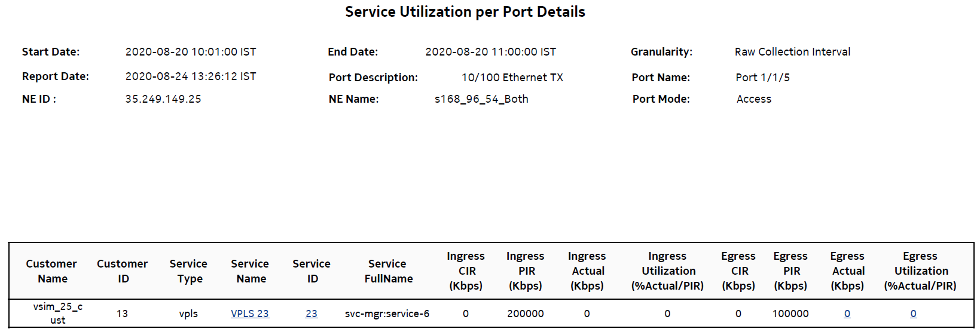
Task: Click the Port Description label
Action: click(373, 78)
